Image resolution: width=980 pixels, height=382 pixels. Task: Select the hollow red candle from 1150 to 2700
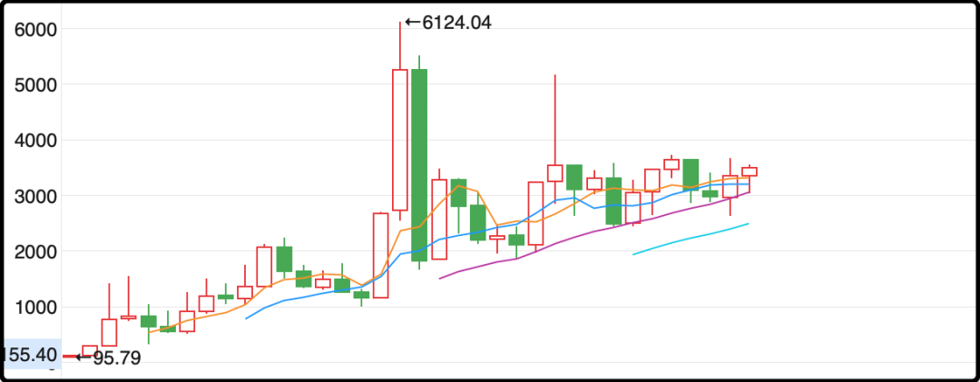coord(380,255)
